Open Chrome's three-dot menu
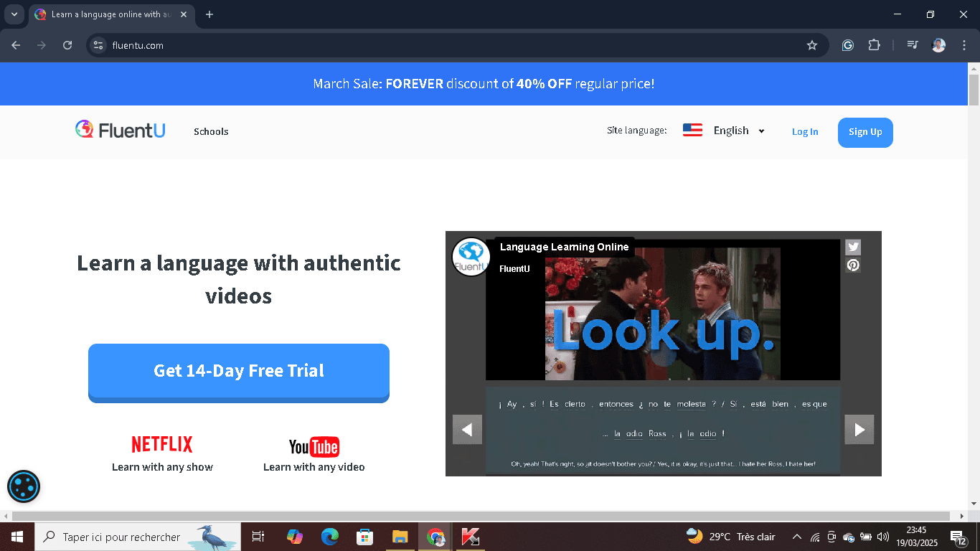Screen dimensions: 980x551 [964, 45]
